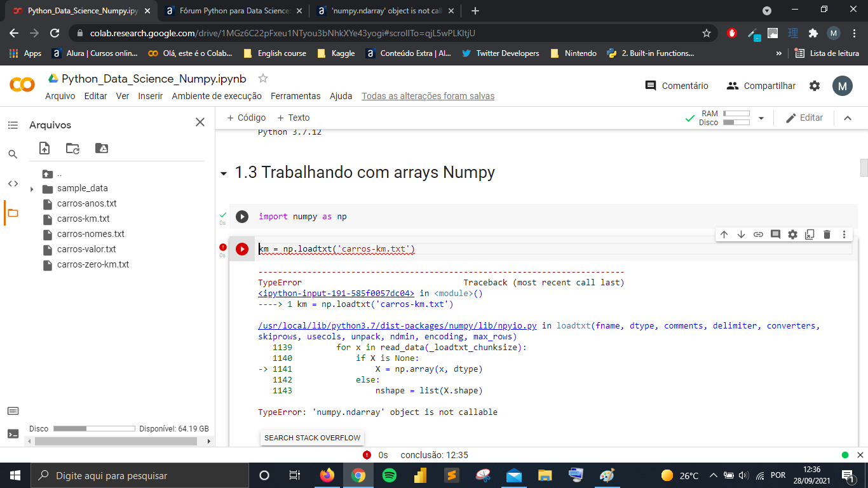The image size is (868, 488).
Task: Star the notebook Python_Data_Science_Numpy
Action: coord(263,78)
